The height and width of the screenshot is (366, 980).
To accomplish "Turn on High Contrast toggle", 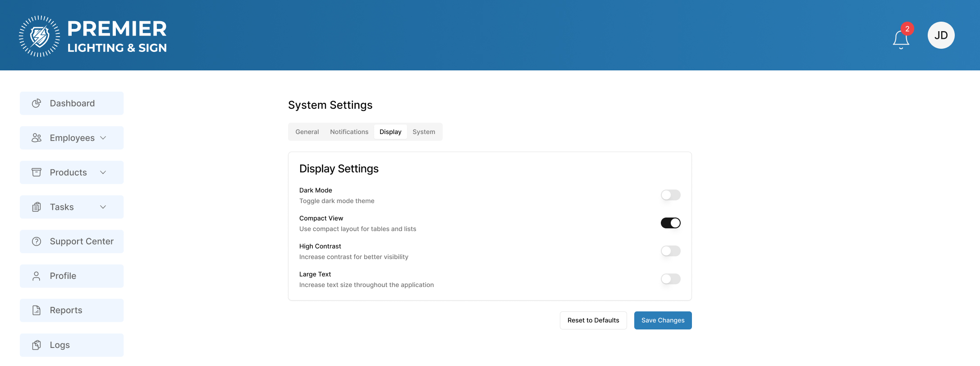I will pos(670,251).
